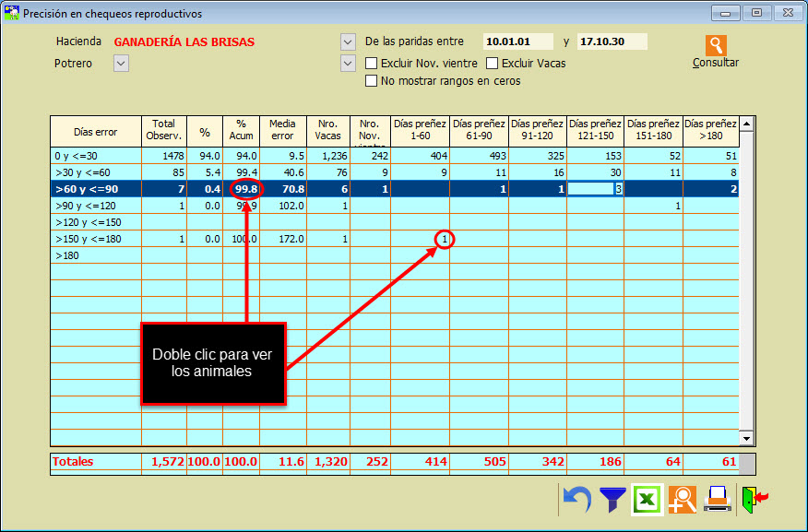Click the search animals magnifier icon
Viewport: 808px width, 532px height.
click(683, 500)
